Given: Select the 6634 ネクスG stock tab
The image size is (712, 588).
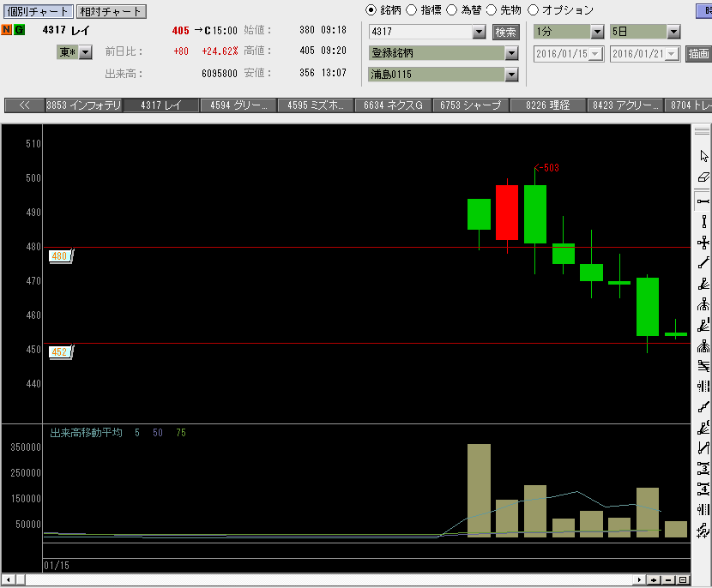Looking at the screenshot, I should tap(393, 105).
